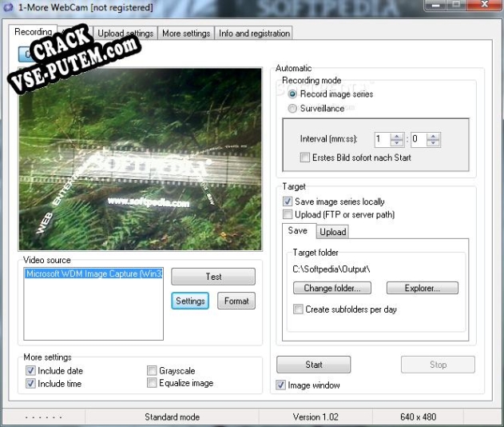Switch to Info and registration tab
Image resolution: width=504 pixels, height=427 pixels.
coord(254,33)
